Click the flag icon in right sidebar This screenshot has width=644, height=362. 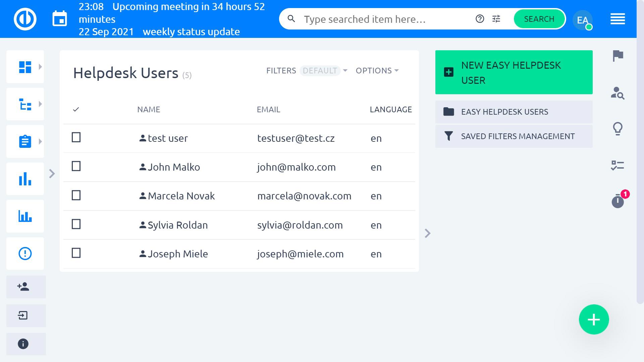pos(618,56)
